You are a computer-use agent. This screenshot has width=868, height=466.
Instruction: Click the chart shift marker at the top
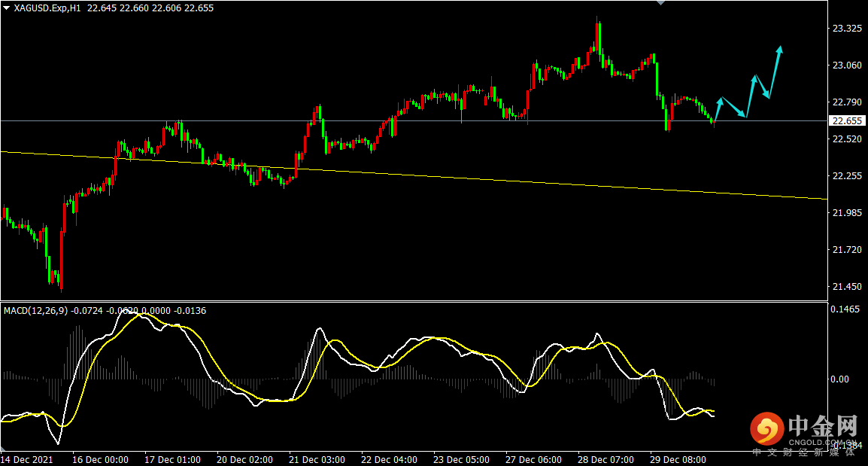pos(660,3)
